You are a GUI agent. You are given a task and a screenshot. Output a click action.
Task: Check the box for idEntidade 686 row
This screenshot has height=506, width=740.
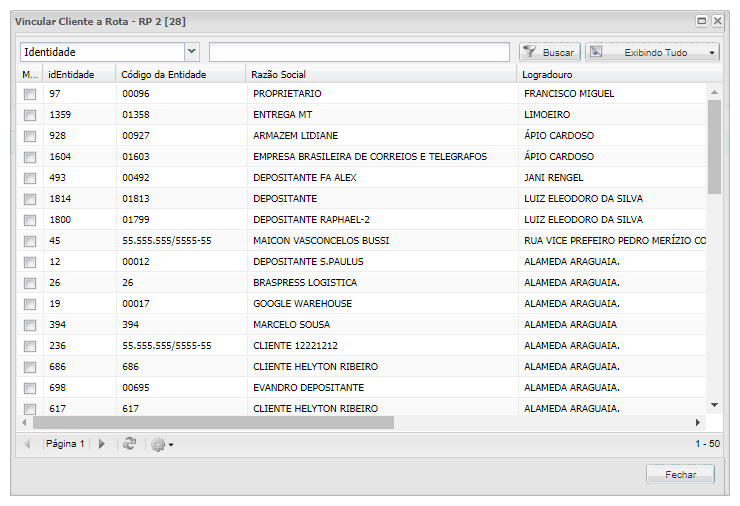(30, 367)
